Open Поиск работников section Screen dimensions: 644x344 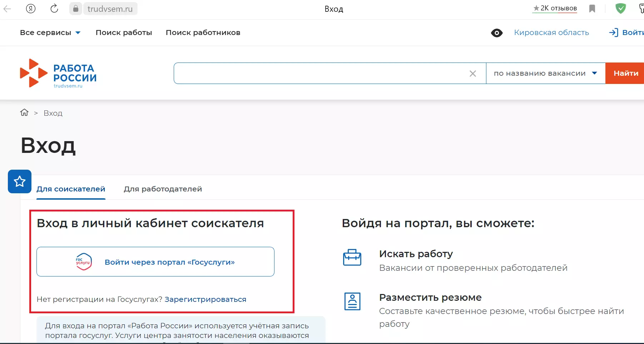tap(203, 33)
